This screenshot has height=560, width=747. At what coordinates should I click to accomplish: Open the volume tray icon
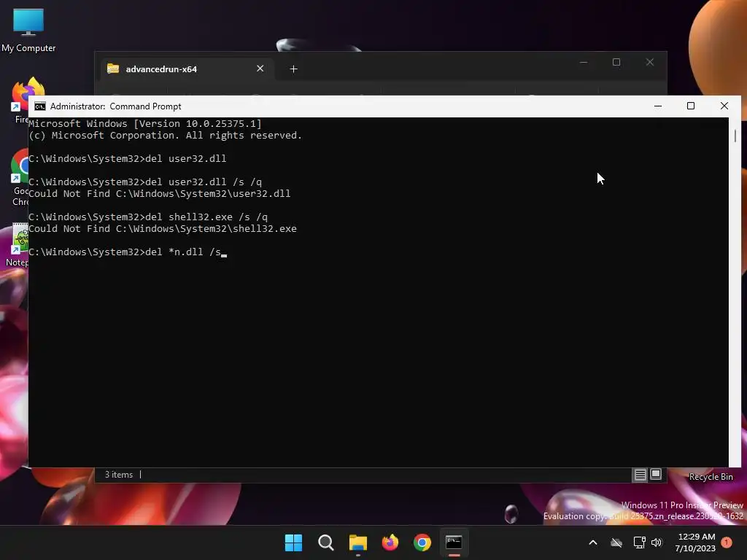pos(657,542)
